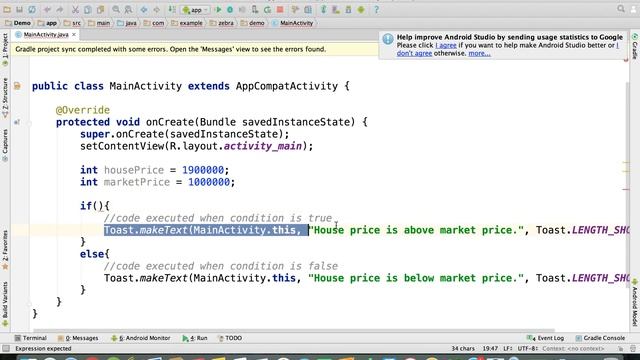Search everywhere with the top-right magnifier

[621, 9]
